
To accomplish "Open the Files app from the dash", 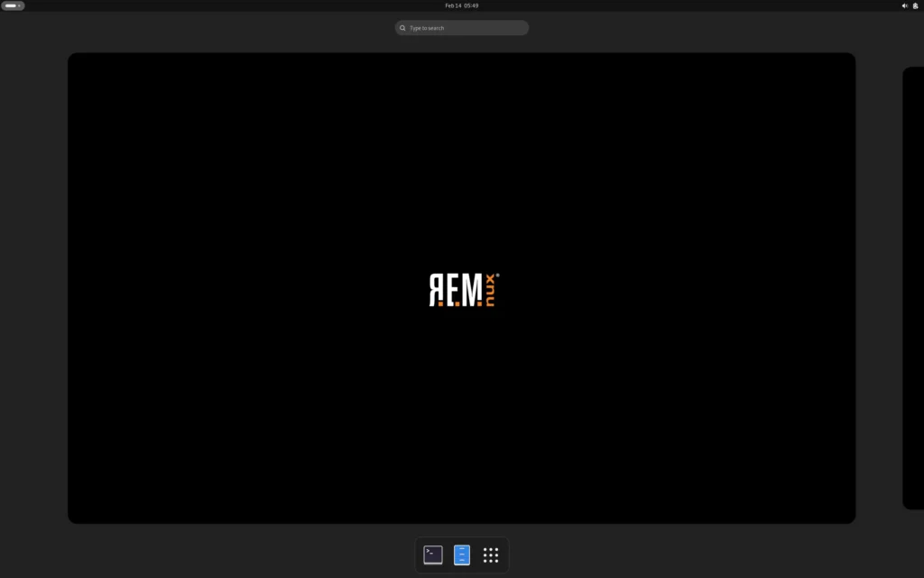I will (x=461, y=555).
